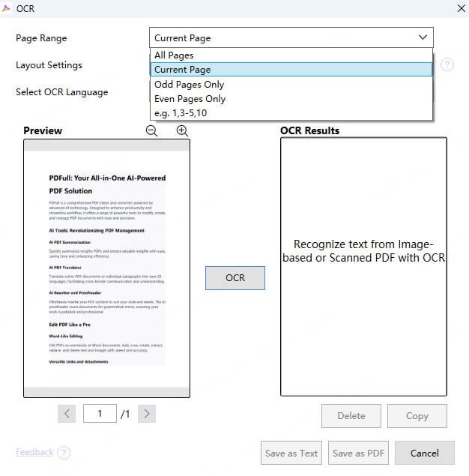Screen dimensions: 469x476
Task: Zoom in the preview with the plus magnifier
Action: [182, 131]
